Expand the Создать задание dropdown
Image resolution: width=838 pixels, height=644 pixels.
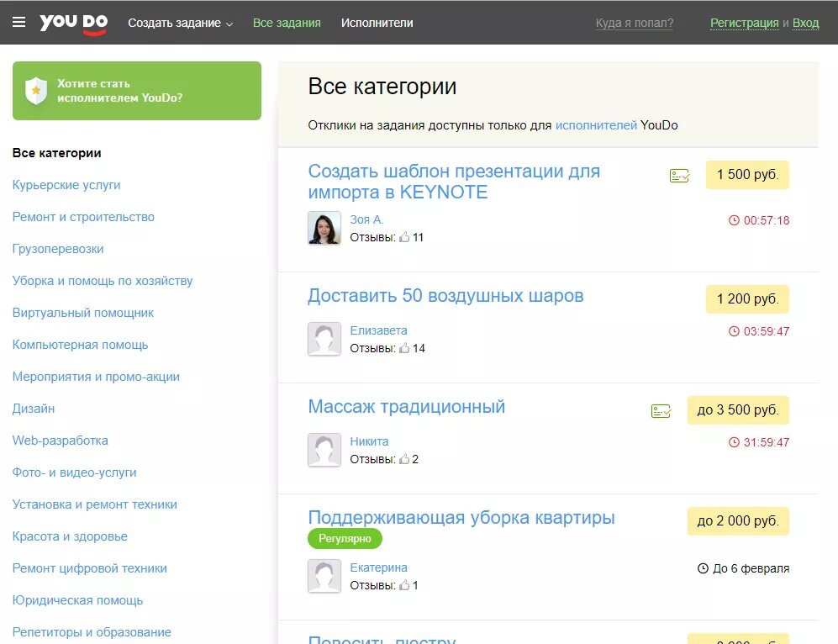pos(180,23)
